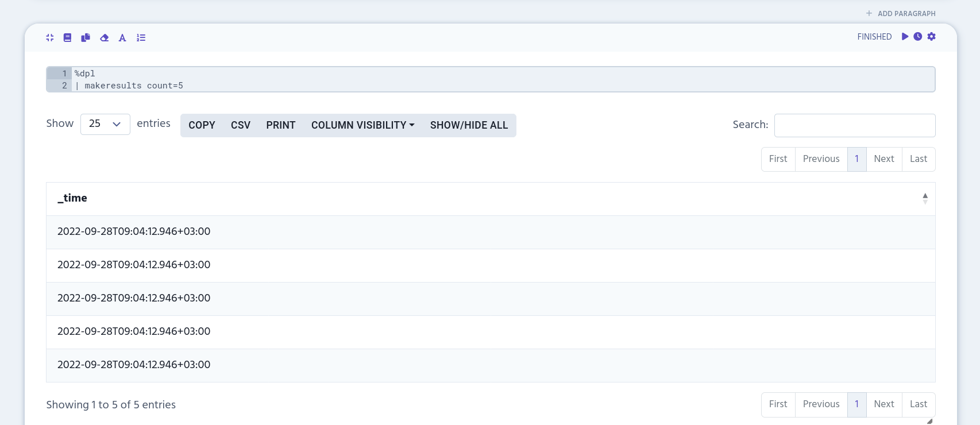The width and height of the screenshot is (980, 425).
Task: Run the paragraph with the play icon
Action: [x=905, y=37]
